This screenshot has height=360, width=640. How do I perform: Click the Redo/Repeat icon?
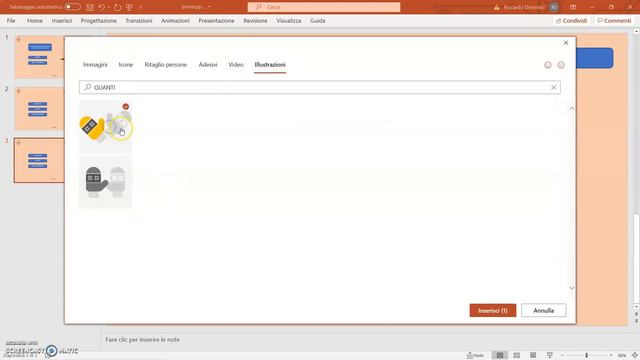tap(118, 7)
